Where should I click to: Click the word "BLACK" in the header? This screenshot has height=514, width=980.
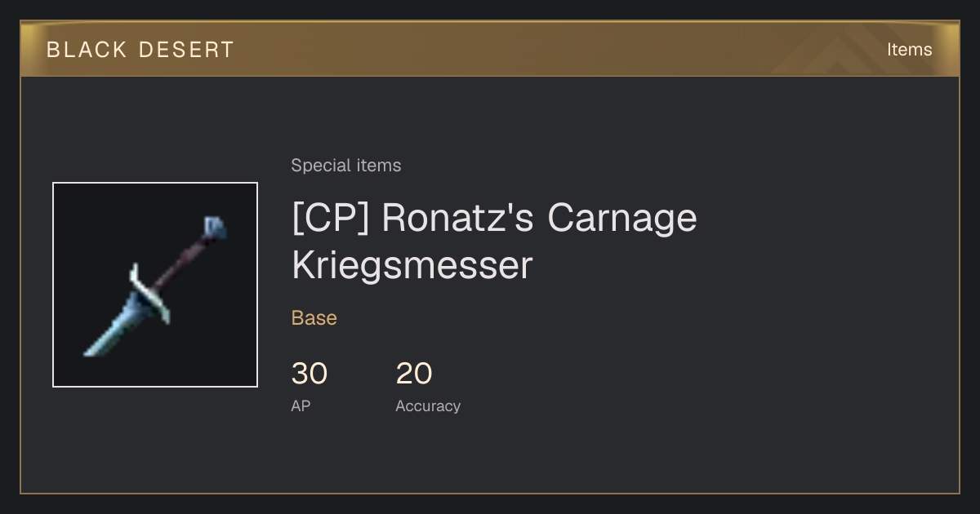pyautogui.click(x=85, y=50)
